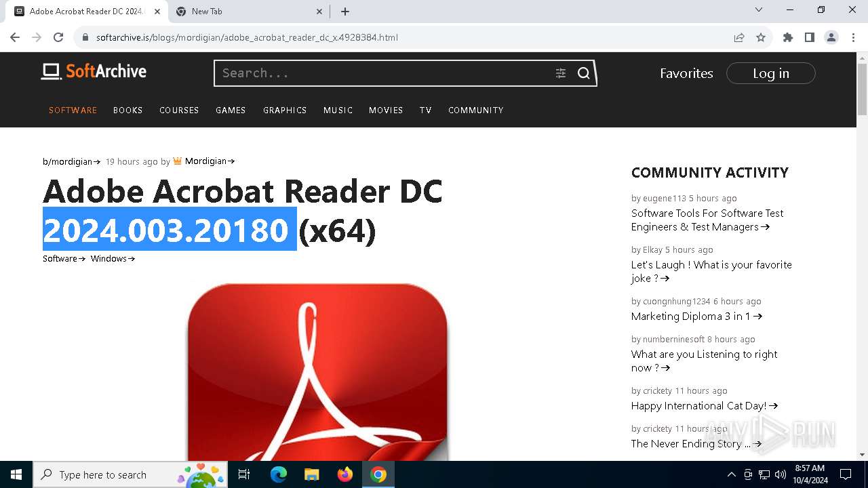Open the notification center icon
Viewport: 868px width, 488px height.
[x=846, y=474]
